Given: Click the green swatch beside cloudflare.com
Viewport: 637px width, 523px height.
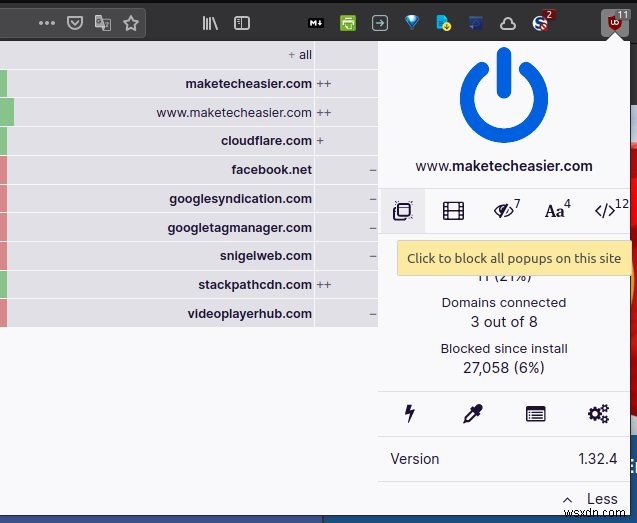Looking at the screenshot, I should 3,141.
